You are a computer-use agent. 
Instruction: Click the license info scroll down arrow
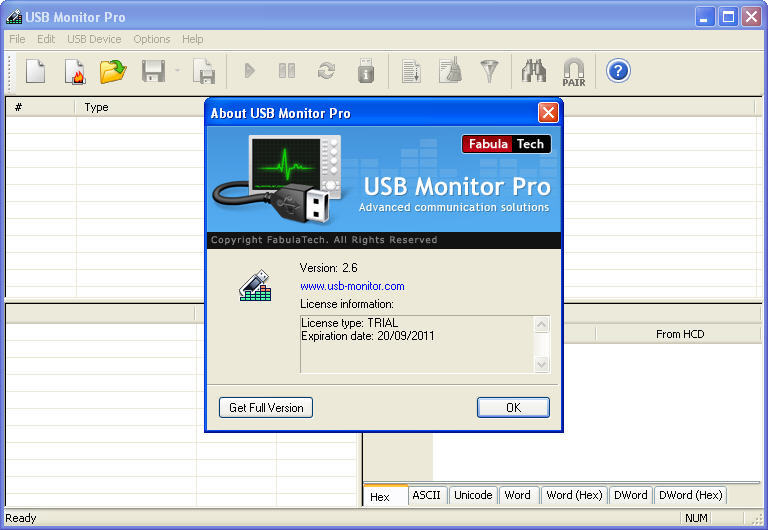(x=541, y=364)
